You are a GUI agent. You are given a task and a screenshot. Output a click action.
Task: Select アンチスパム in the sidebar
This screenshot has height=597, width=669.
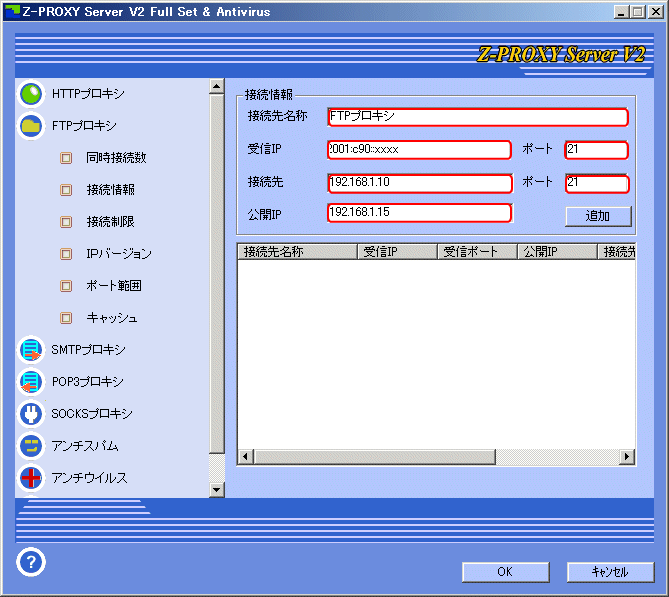tap(85, 446)
